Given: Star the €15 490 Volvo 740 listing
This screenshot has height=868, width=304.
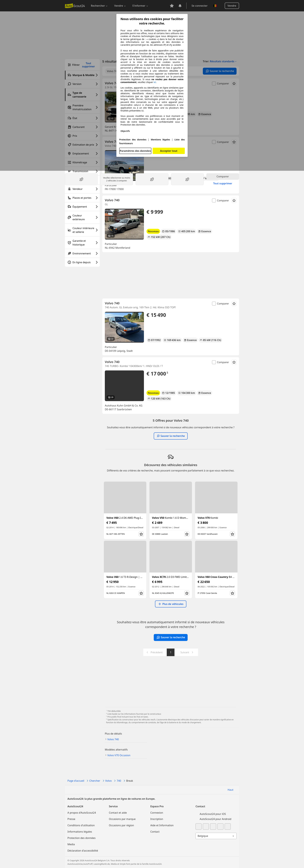Looking at the screenshot, I should pos(234,304).
